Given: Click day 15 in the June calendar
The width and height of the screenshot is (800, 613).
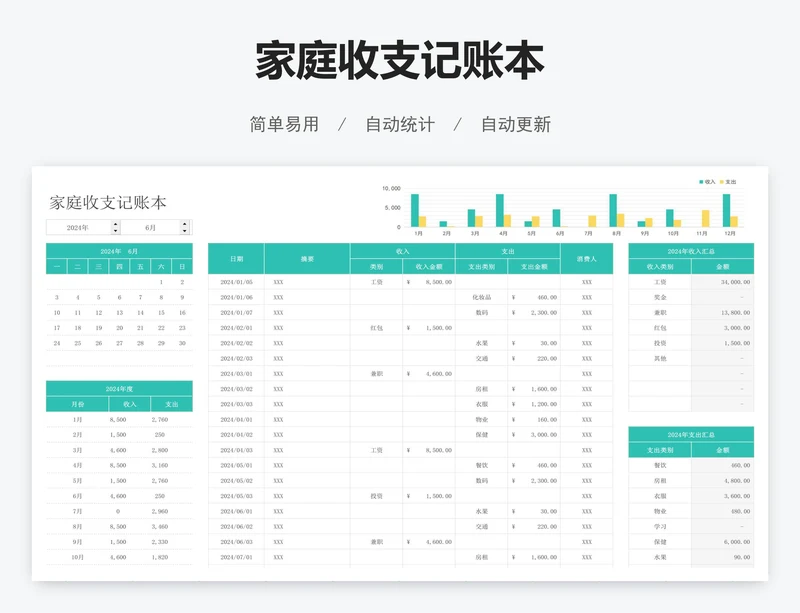Looking at the screenshot, I should point(161,312).
